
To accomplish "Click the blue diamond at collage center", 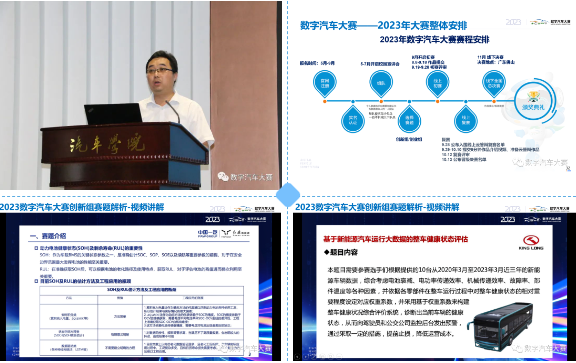I will click(288, 195).
